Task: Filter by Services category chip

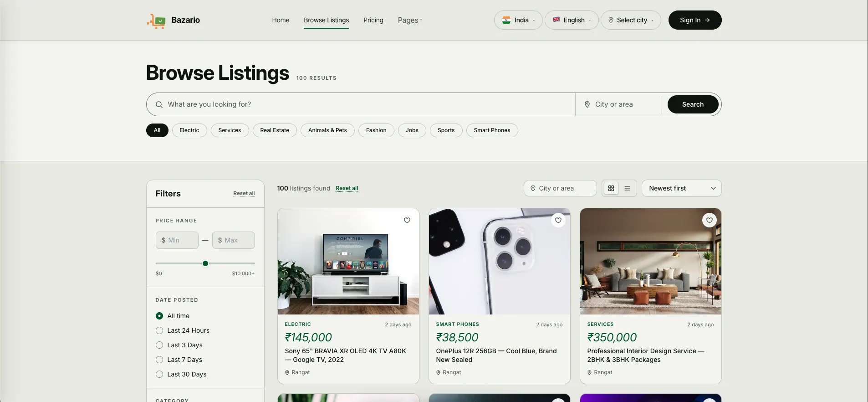Action: tap(230, 130)
